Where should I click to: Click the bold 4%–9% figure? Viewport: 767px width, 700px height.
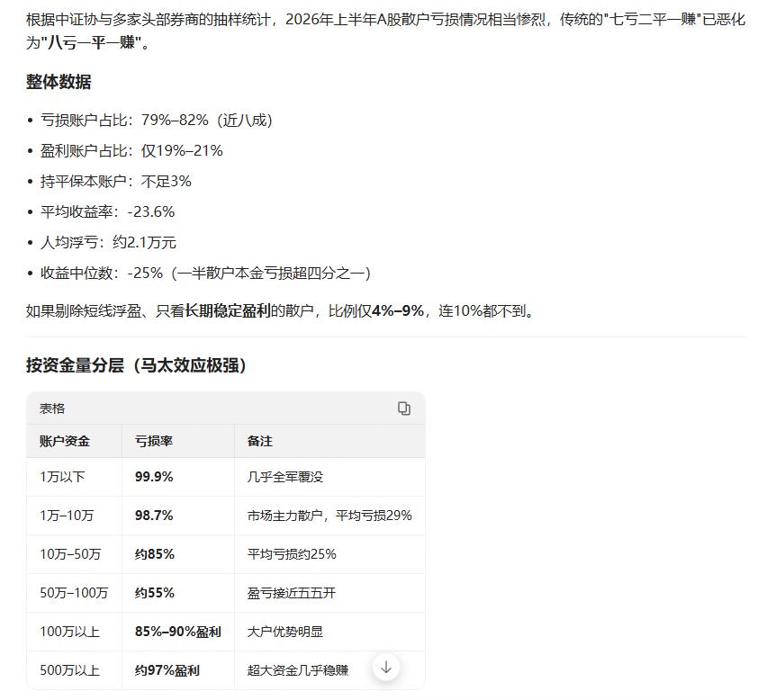pos(398,310)
